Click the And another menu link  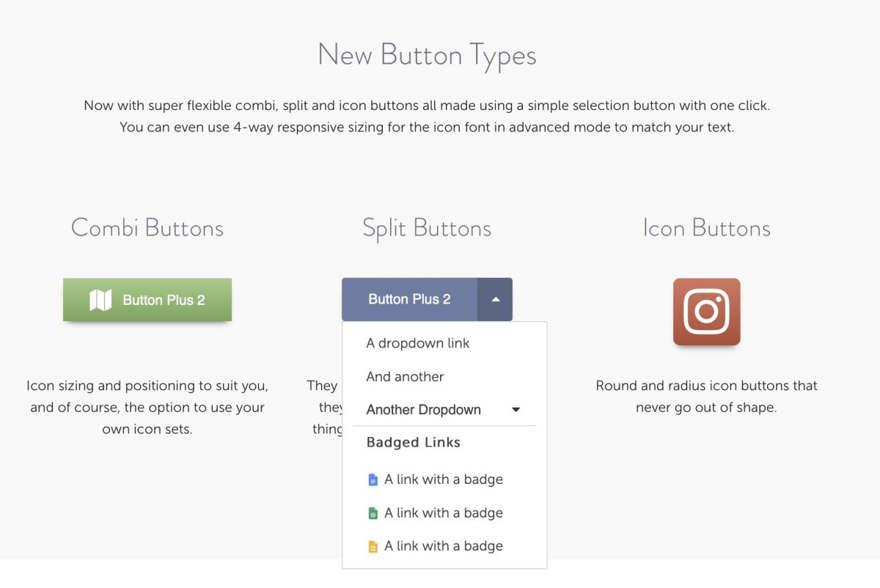point(405,377)
